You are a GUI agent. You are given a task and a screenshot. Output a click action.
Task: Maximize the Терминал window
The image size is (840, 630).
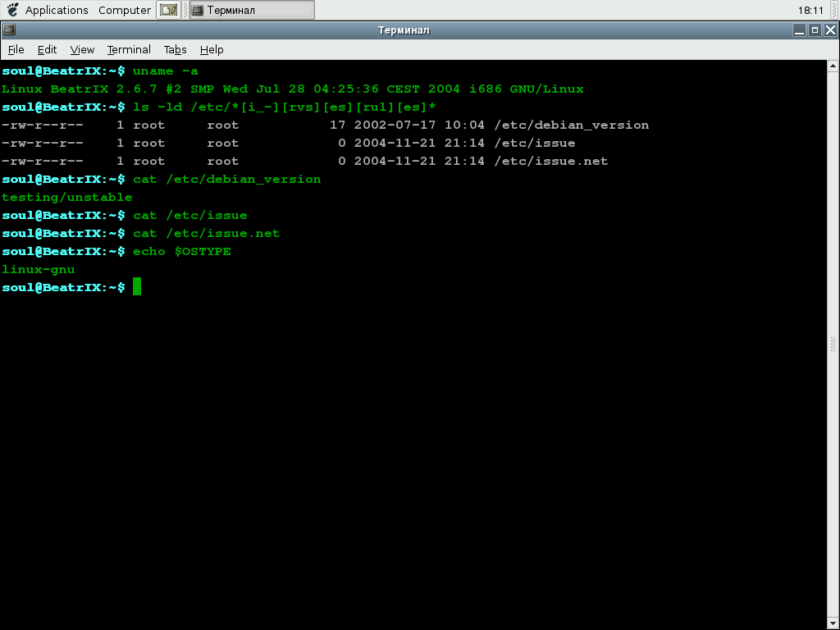click(815, 30)
